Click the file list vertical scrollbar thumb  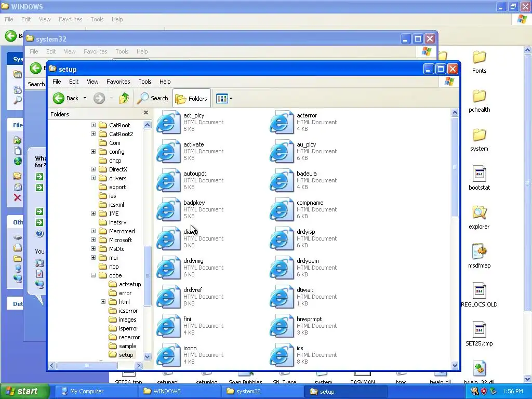tap(455, 167)
